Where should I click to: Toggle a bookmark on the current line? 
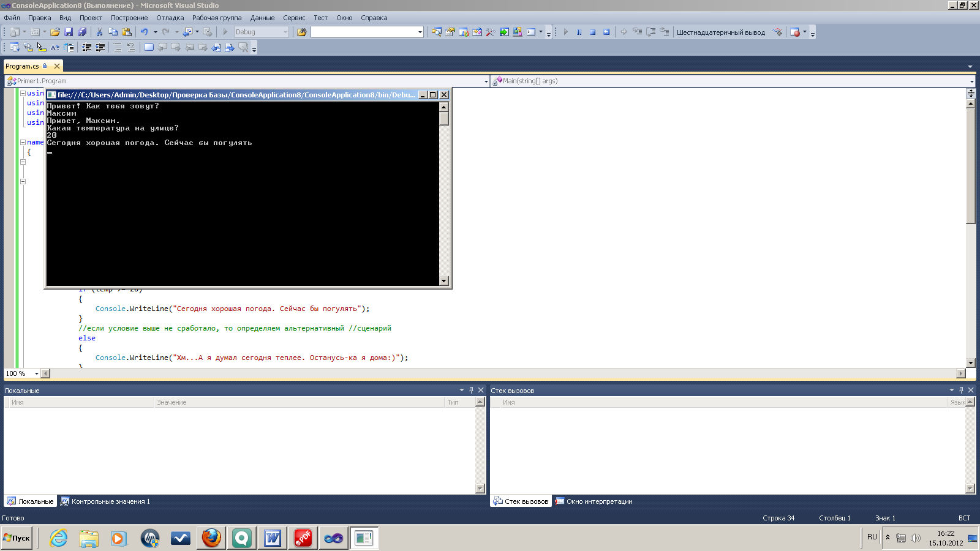click(149, 47)
